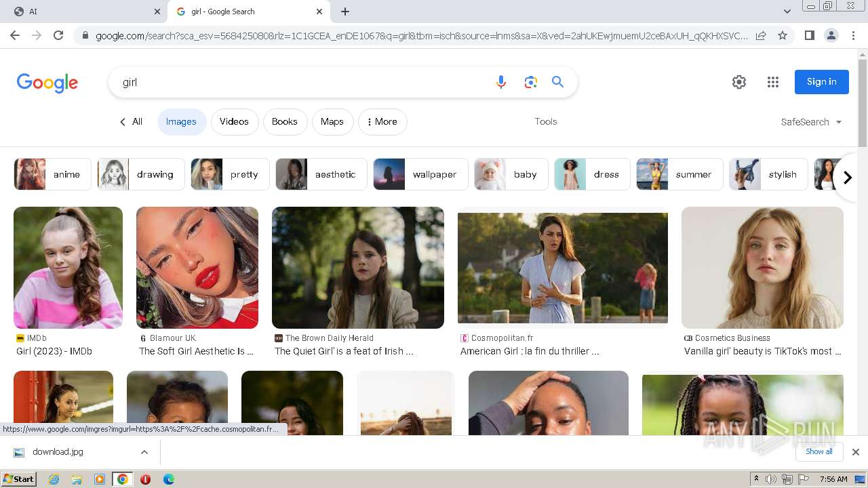
Task: Close the girl - Google Search tab
Action: (x=319, y=12)
